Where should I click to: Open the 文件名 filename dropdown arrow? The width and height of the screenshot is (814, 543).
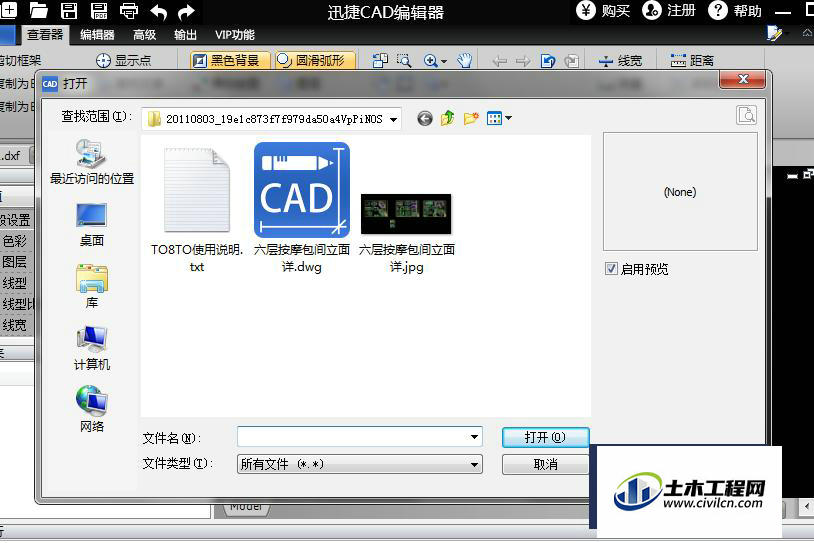[474, 437]
